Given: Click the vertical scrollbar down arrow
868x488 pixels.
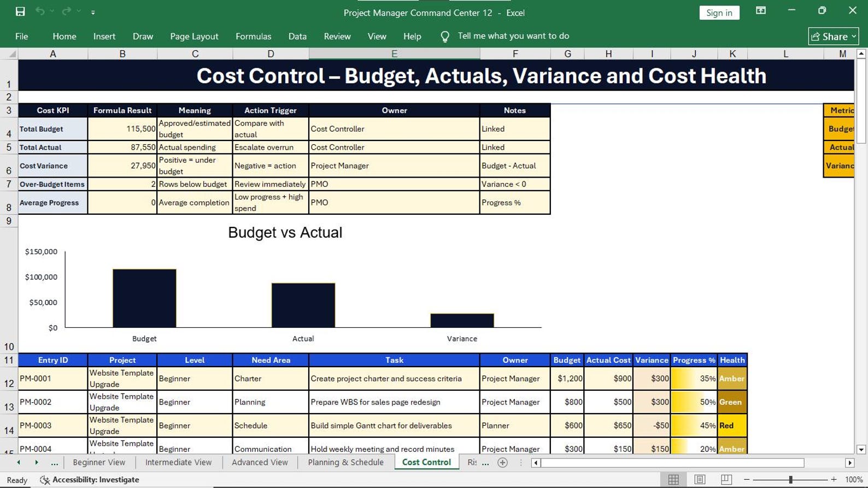Looking at the screenshot, I should pos(861,449).
